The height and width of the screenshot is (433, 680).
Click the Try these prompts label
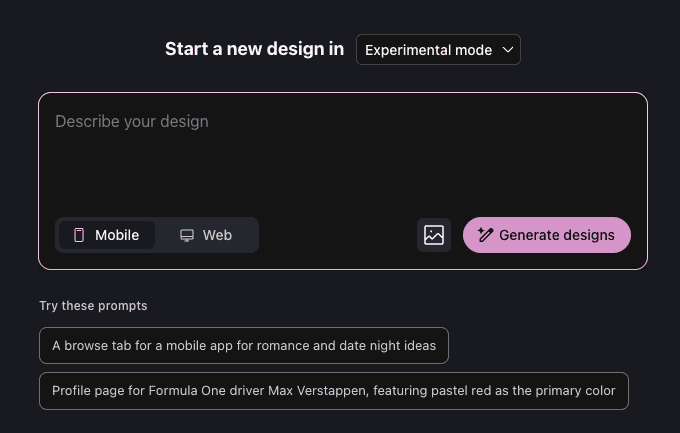[93, 305]
